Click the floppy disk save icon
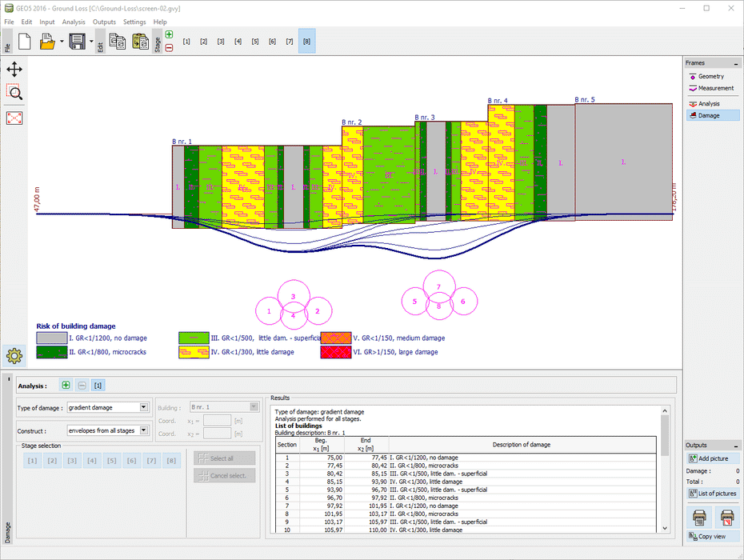Screen dimensions: 744x560 click(x=77, y=42)
